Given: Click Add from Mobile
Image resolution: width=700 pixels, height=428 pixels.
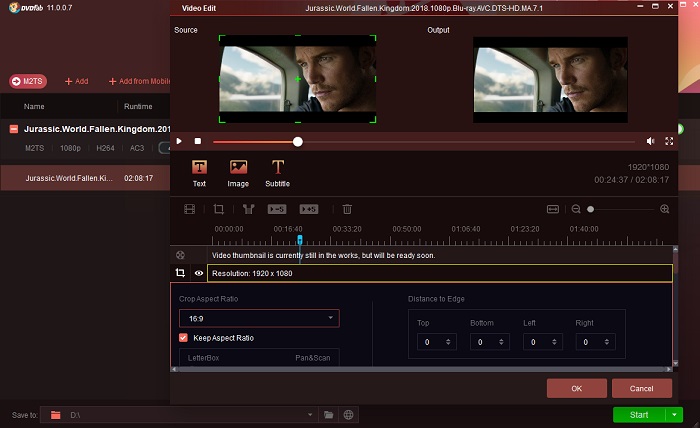Looking at the screenshot, I should coord(139,81).
